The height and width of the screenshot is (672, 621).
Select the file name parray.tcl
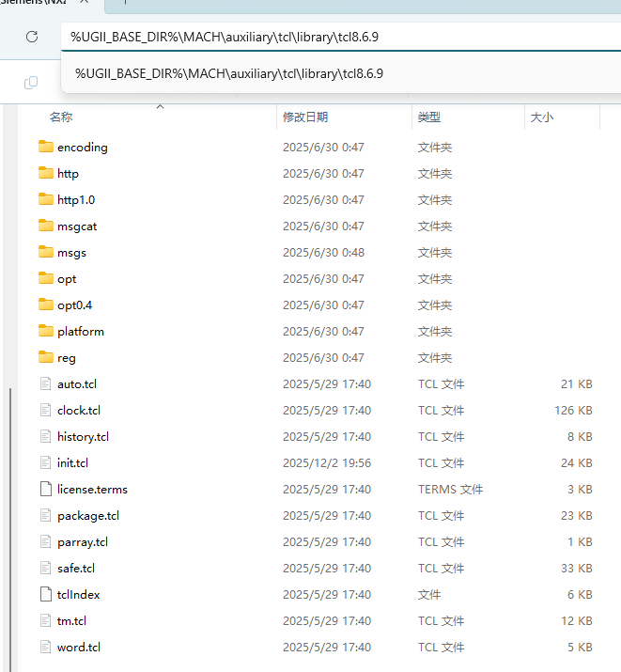tap(83, 542)
